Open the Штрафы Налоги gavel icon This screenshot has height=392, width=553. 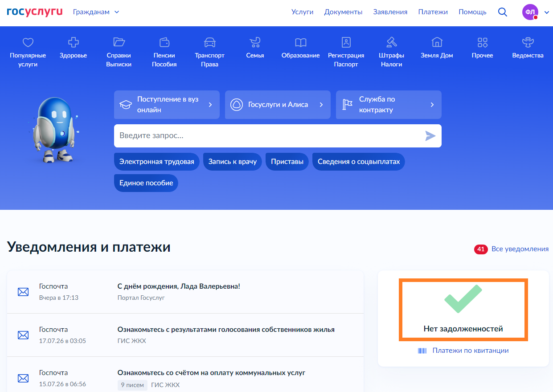392,42
